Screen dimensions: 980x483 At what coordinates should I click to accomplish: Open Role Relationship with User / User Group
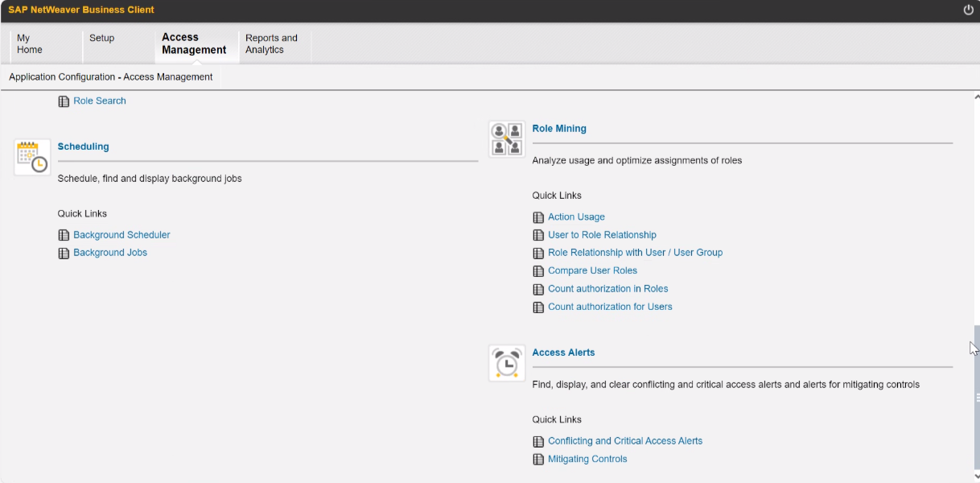click(635, 253)
